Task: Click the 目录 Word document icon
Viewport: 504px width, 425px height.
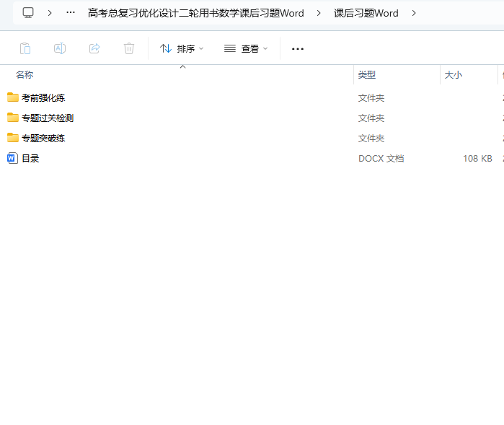Action: click(13, 158)
